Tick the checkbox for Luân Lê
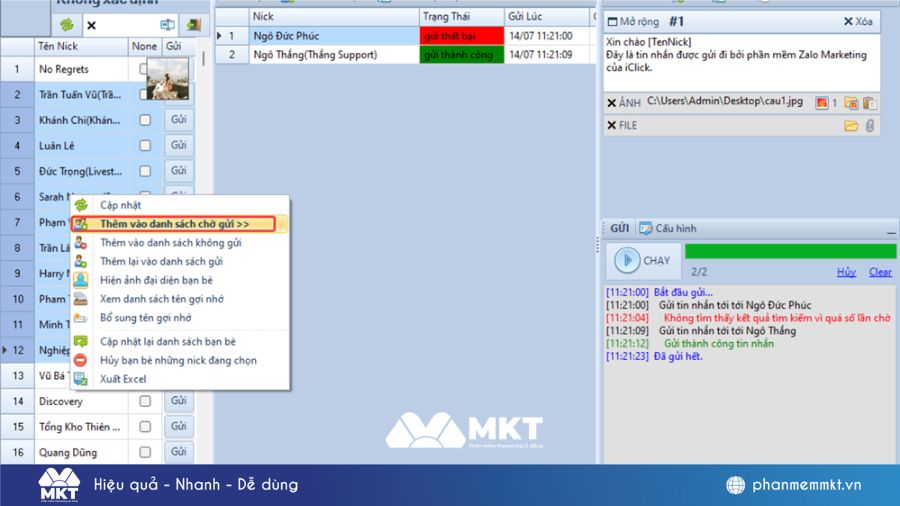The width and height of the screenshot is (900, 506). click(145, 146)
